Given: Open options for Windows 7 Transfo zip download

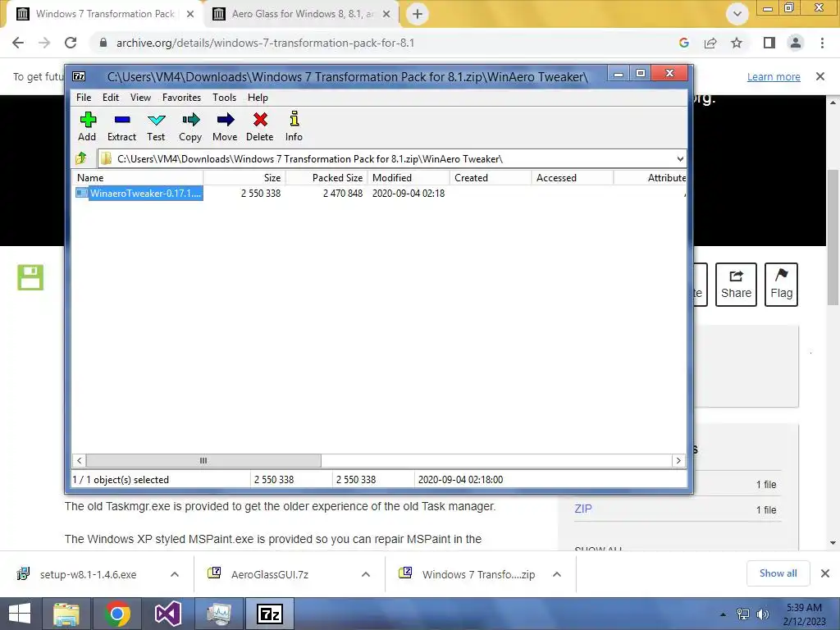Looking at the screenshot, I should [x=557, y=574].
